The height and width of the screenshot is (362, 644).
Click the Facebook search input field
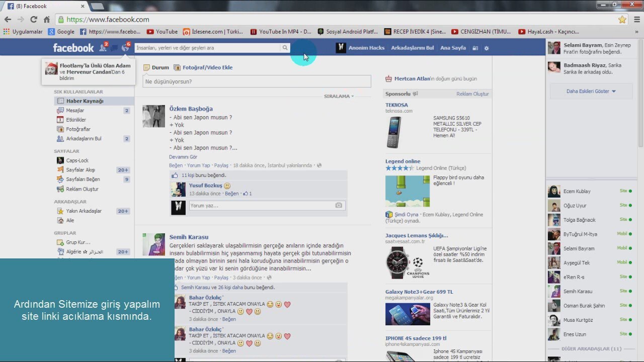pos(207,48)
